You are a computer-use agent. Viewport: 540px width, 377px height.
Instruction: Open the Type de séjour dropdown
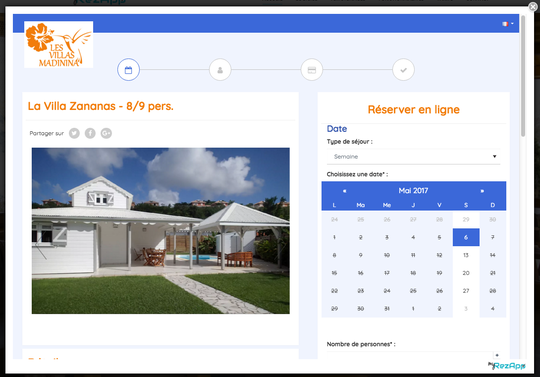point(413,157)
